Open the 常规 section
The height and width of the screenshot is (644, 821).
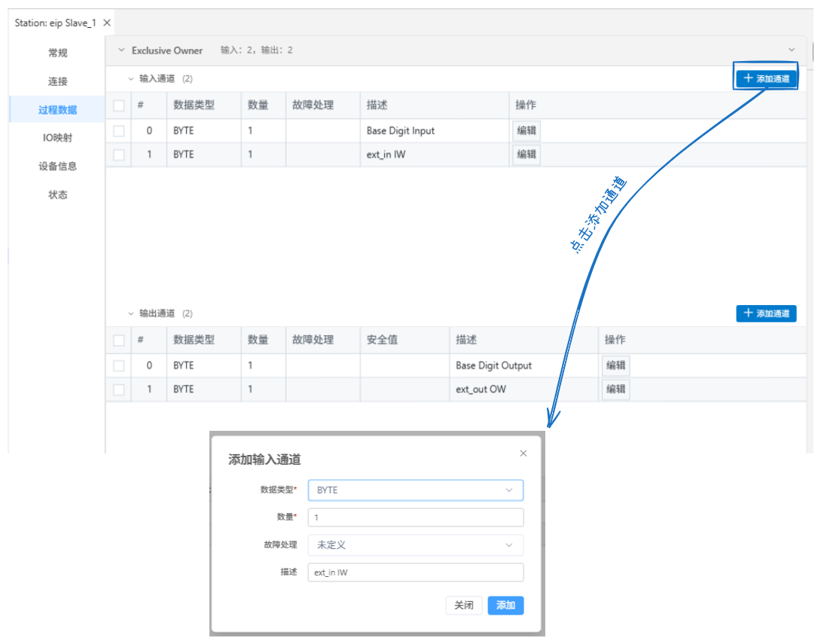click(57, 53)
